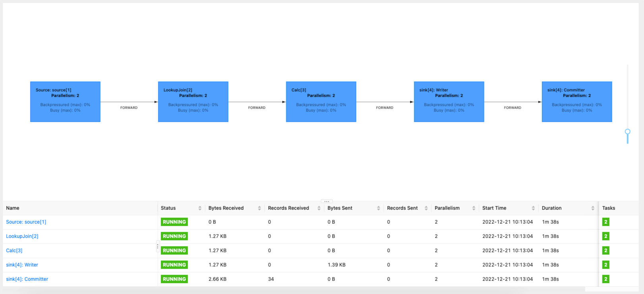Viewport: 644px width, 294px height.
Task: Sort by Start Time sort arrows
Action: [x=533, y=208]
